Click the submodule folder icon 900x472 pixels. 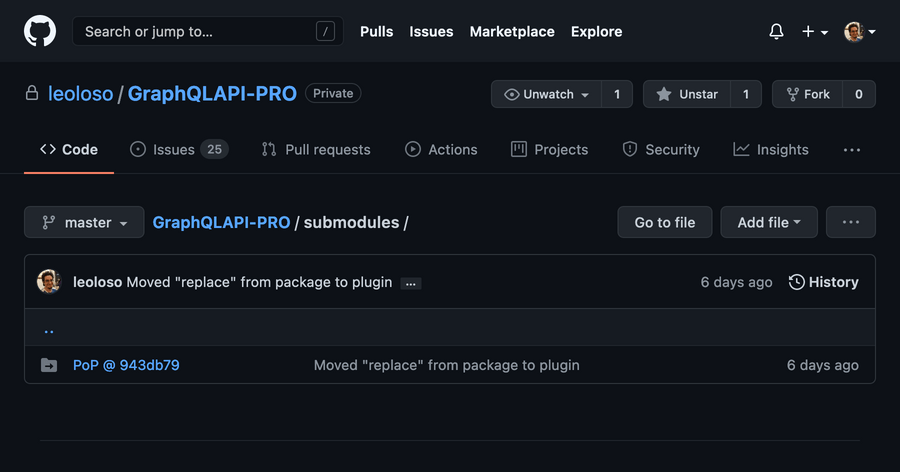[x=49, y=365]
